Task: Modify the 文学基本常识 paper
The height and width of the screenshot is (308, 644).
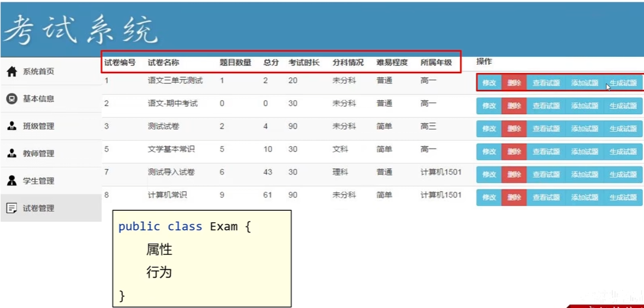Action: coord(489,152)
